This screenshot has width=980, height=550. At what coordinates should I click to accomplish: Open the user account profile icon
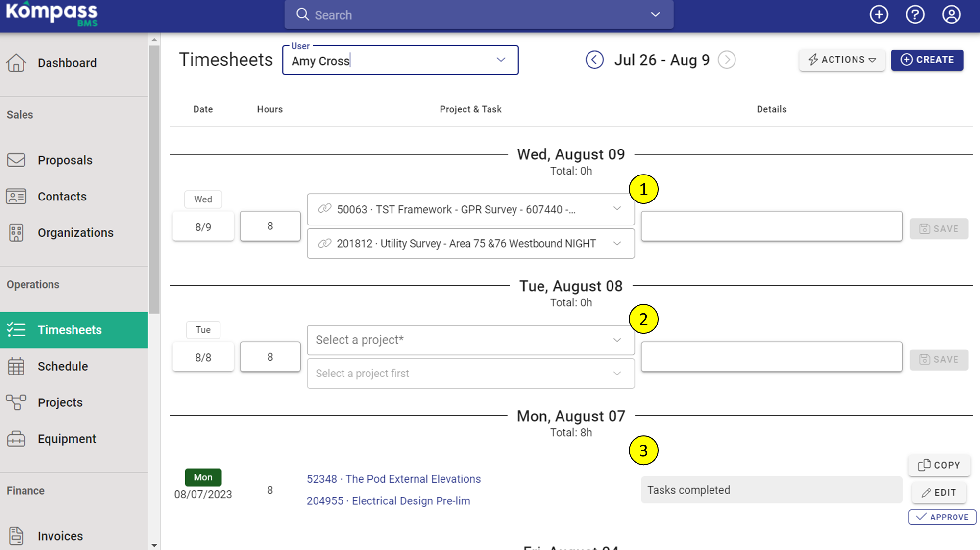coord(951,14)
